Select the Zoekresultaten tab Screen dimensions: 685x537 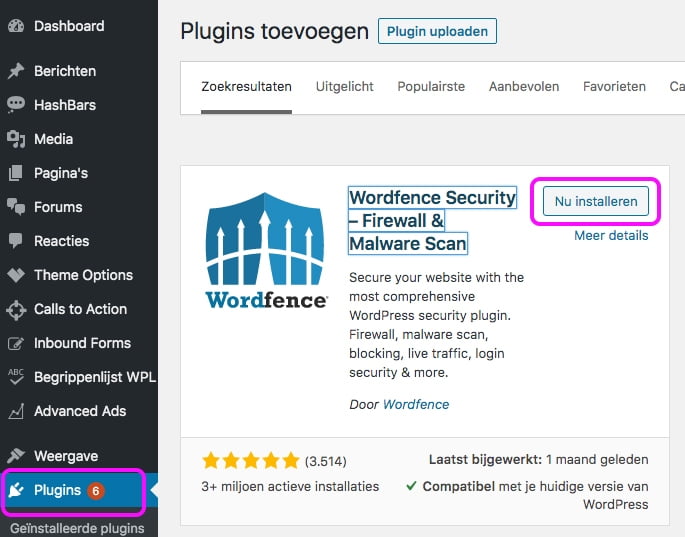coord(246,87)
